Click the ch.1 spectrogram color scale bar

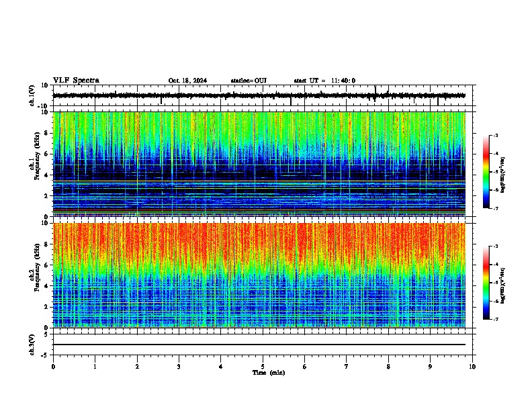[486, 172]
